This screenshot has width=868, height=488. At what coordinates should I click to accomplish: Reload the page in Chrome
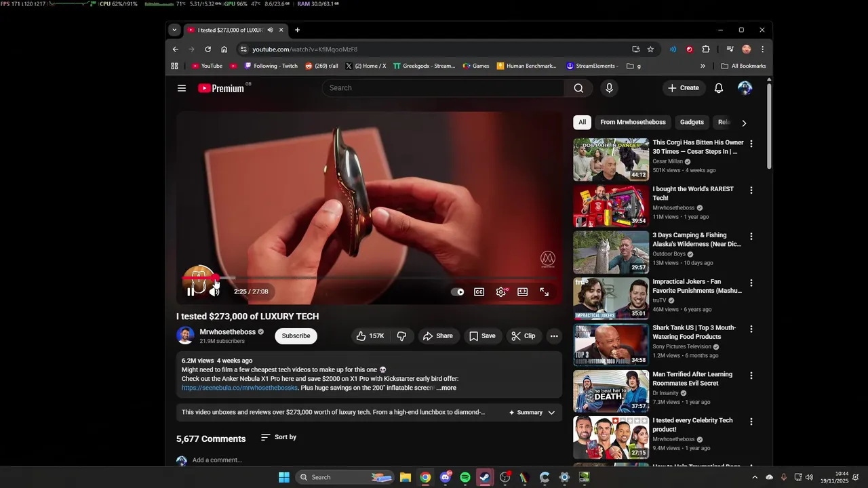(208, 49)
